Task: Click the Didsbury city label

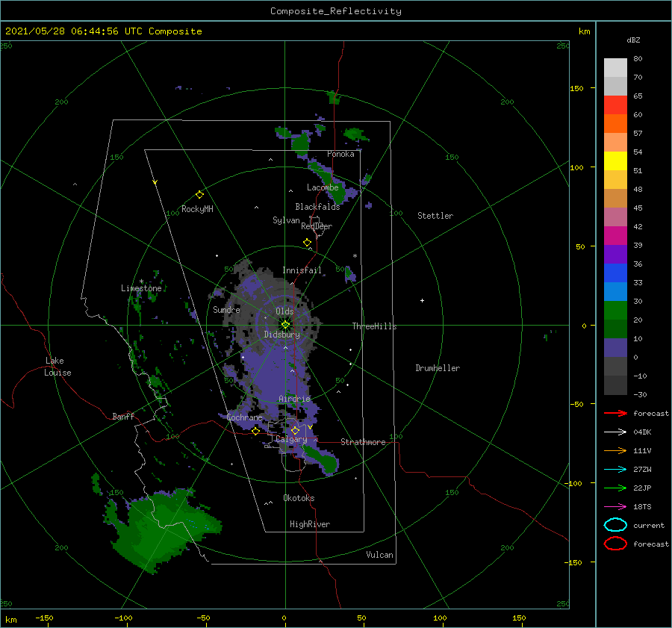Action: (281, 335)
